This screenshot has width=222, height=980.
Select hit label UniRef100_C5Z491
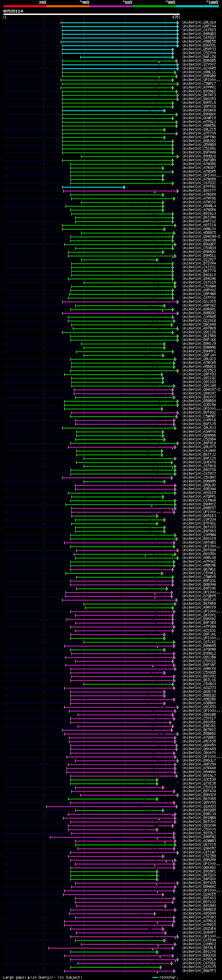coord(199,148)
